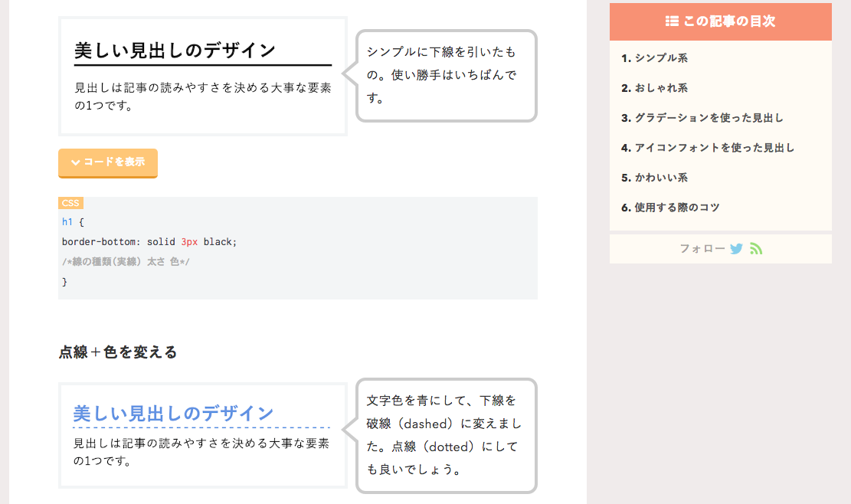
Task: Expand the code with コードを表示
Action: pos(108,162)
